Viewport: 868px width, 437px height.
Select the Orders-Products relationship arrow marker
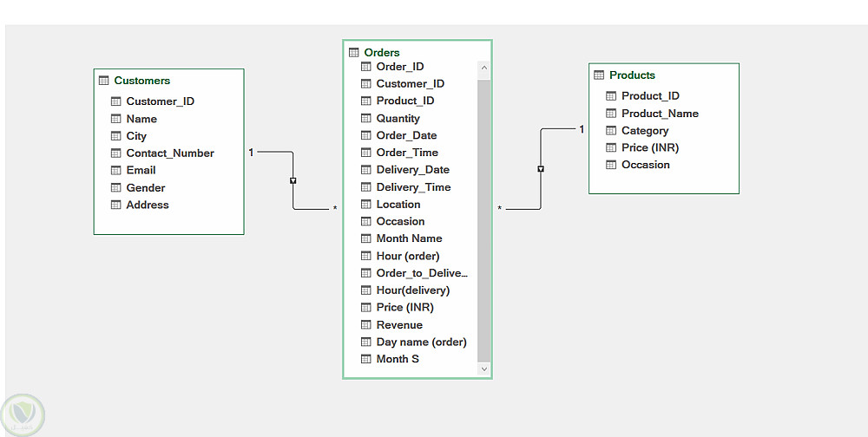point(541,169)
